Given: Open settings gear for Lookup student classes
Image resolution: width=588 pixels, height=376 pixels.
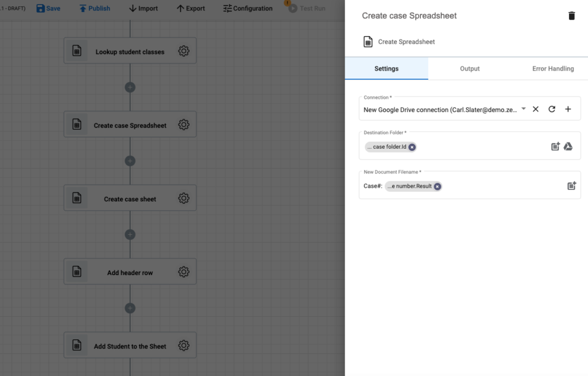Looking at the screenshot, I should coord(183,51).
